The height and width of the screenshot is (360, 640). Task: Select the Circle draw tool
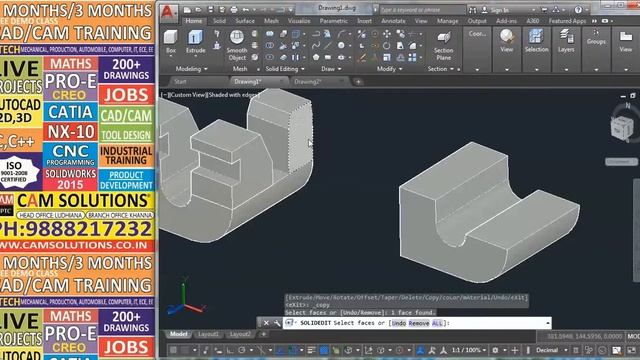(x=341, y=46)
